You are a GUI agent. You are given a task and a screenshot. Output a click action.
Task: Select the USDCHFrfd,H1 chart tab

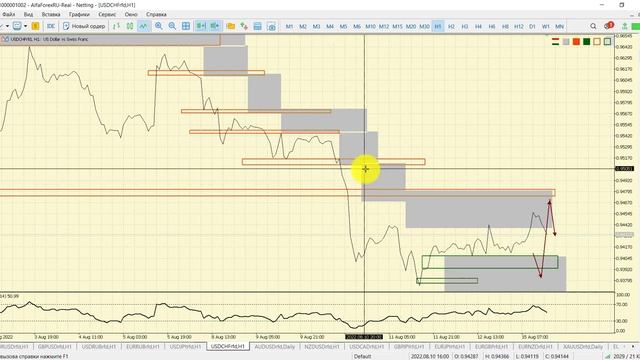click(228, 347)
